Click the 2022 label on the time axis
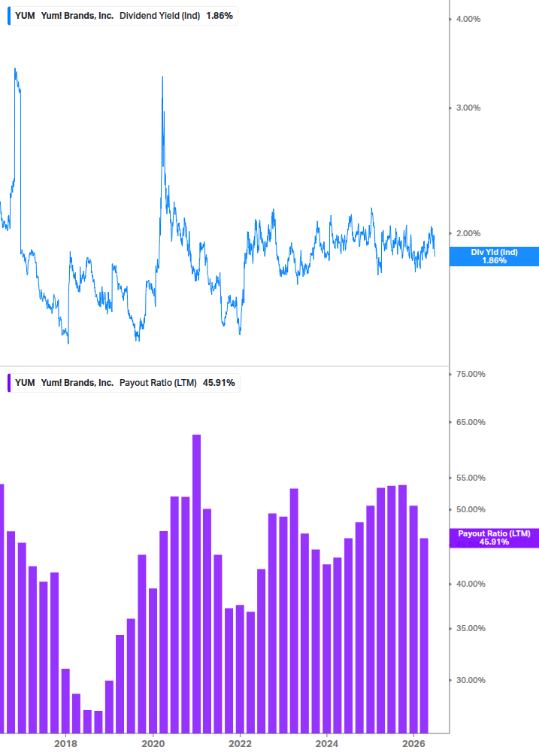This screenshot has width=539, height=756. pos(240,744)
